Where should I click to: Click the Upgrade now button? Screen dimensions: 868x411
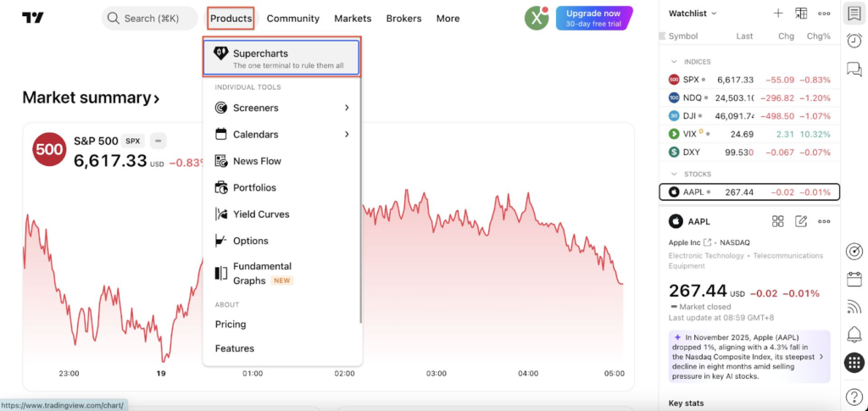click(593, 18)
